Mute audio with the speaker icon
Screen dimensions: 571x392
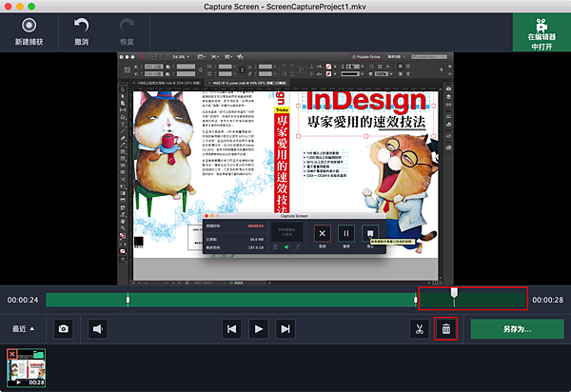[x=97, y=329]
